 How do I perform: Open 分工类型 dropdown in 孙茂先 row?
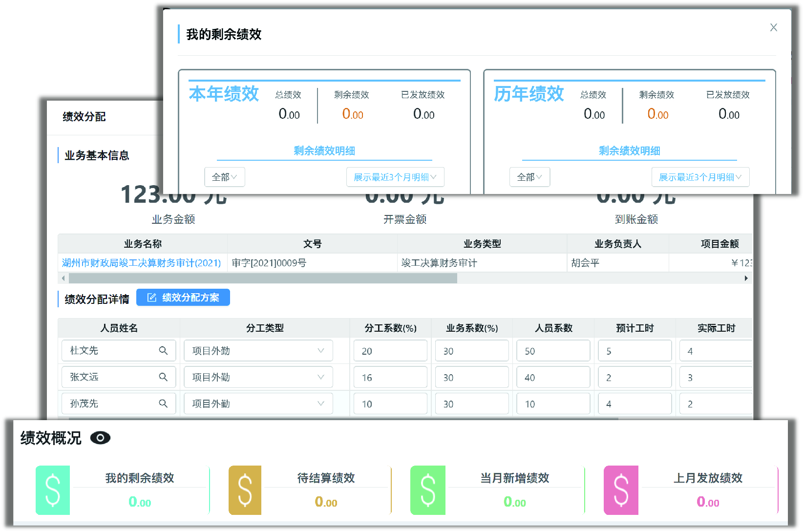[258, 404]
